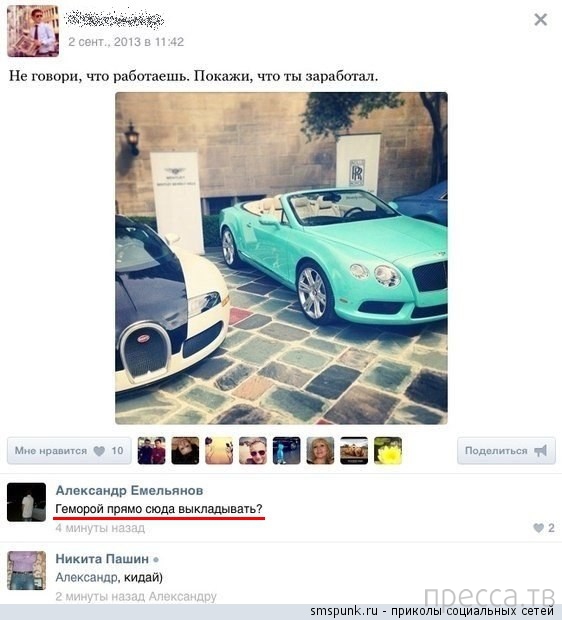Click the megaphone icon in Поделиться button

541,451
